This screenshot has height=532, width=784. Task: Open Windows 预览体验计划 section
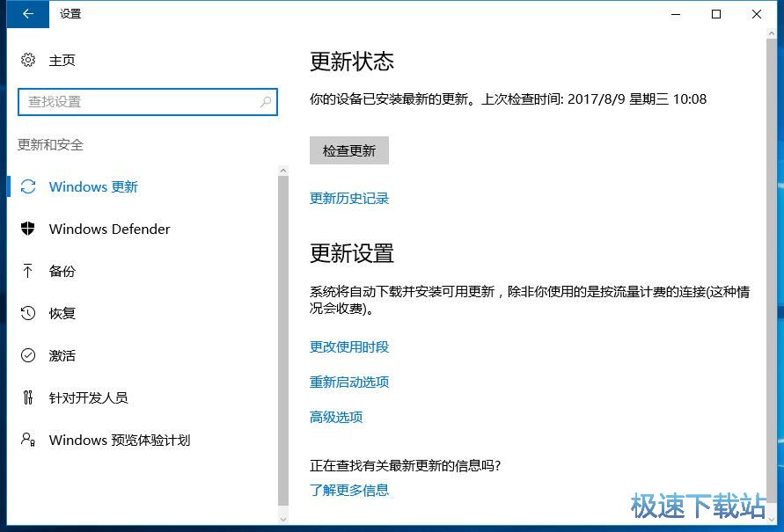(x=120, y=440)
